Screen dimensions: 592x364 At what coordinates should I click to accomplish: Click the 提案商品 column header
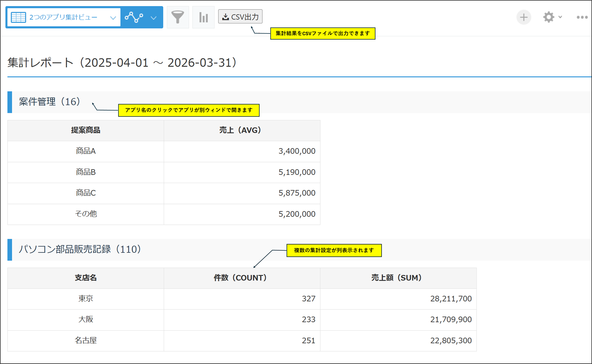(x=85, y=130)
